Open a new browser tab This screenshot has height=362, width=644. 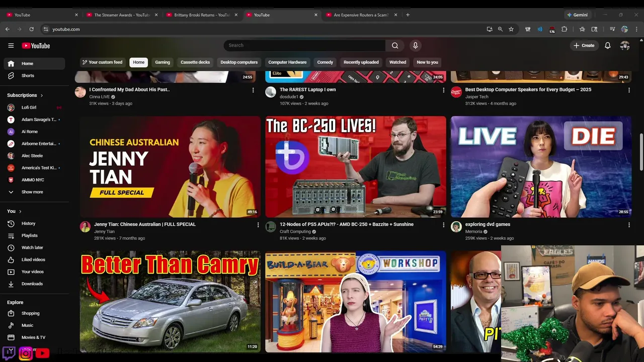tap(408, 15)
